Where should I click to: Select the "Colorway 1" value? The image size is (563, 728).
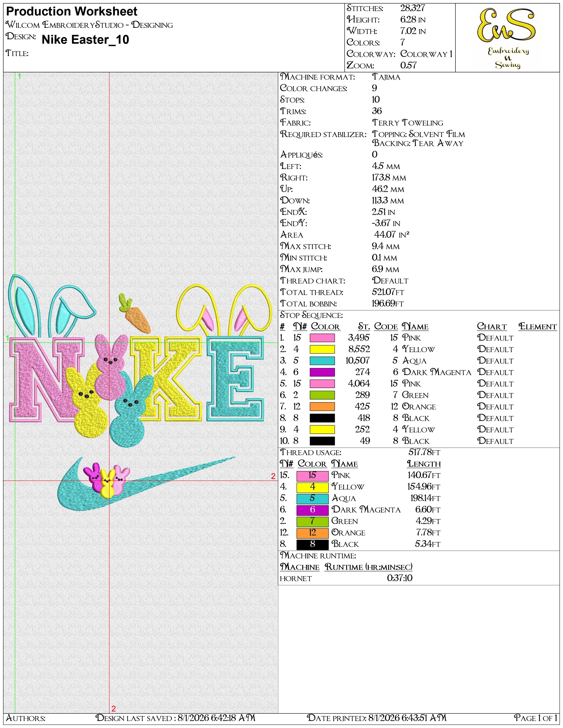coord(426,54)
